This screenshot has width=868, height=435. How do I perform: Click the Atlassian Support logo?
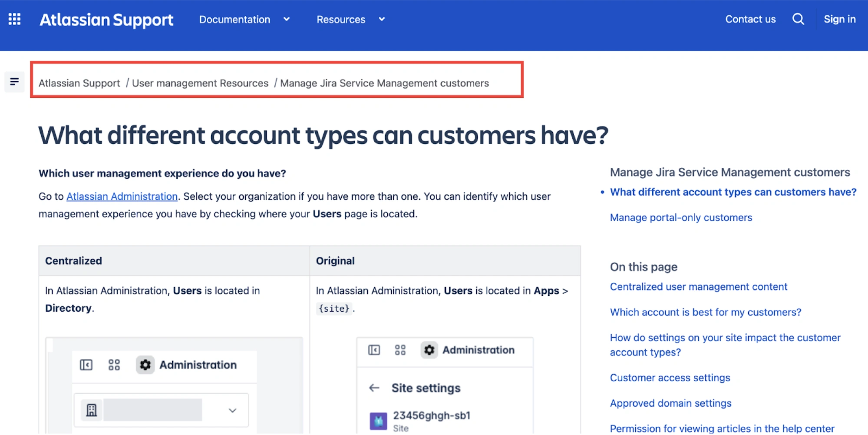coord(107,19)
